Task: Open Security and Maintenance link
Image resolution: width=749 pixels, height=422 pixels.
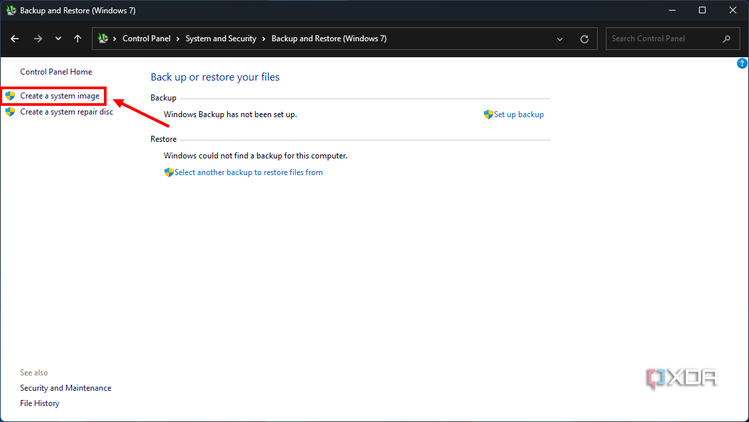Action: point(65,388)
